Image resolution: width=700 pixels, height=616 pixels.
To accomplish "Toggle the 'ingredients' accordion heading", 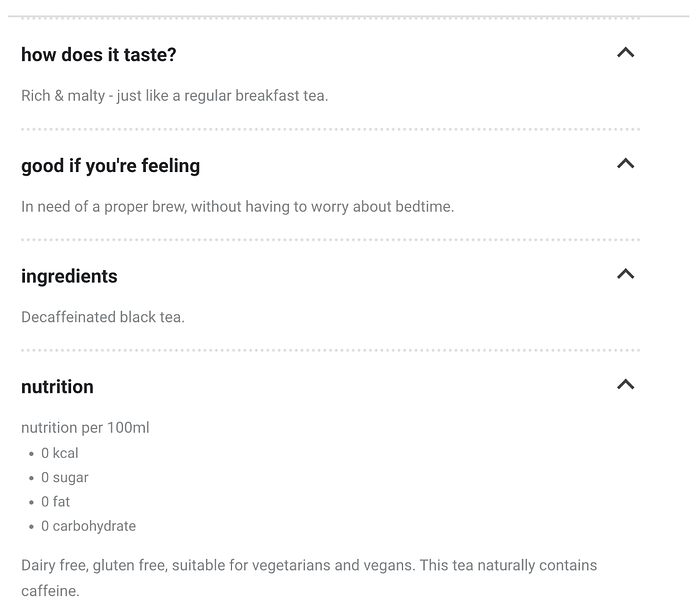I will (69, 277).
